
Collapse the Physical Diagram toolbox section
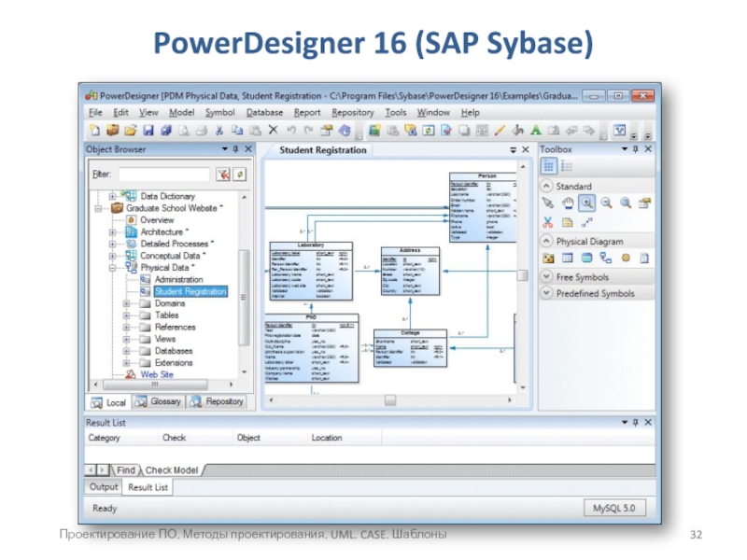547,241
